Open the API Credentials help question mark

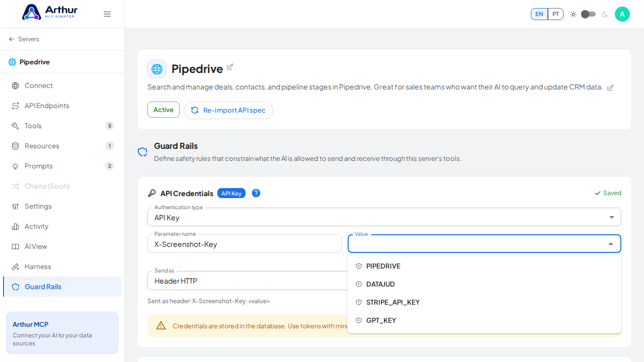[256, 193]
